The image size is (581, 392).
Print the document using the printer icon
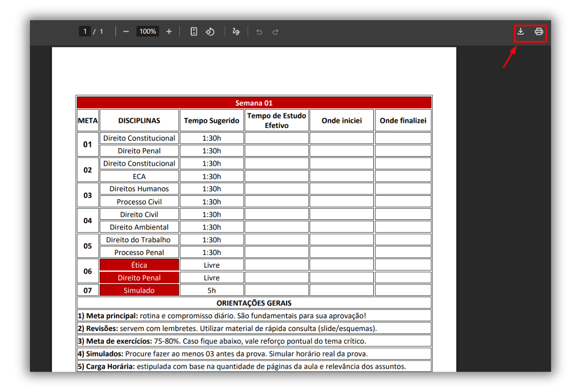coord(539,31)
